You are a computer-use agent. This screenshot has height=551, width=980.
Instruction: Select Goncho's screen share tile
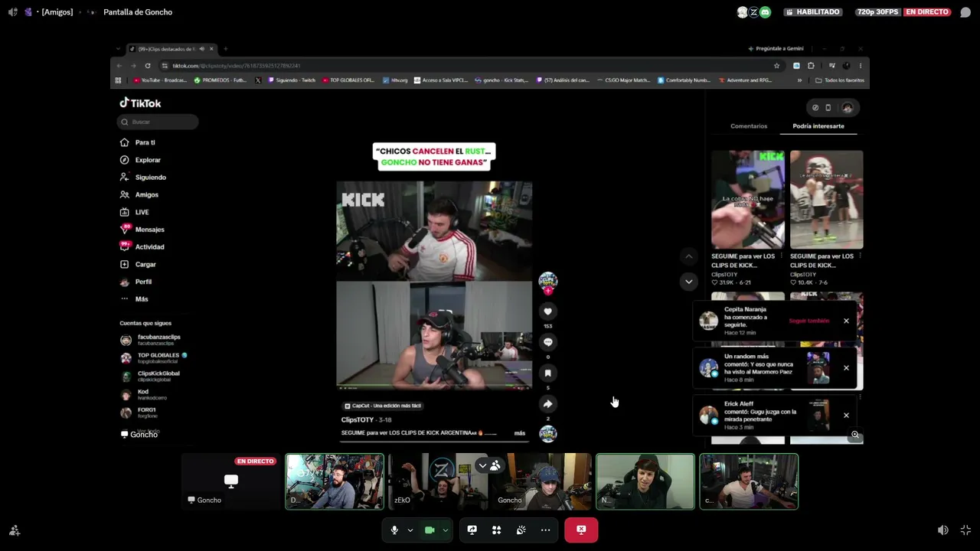tap(231, 481)
